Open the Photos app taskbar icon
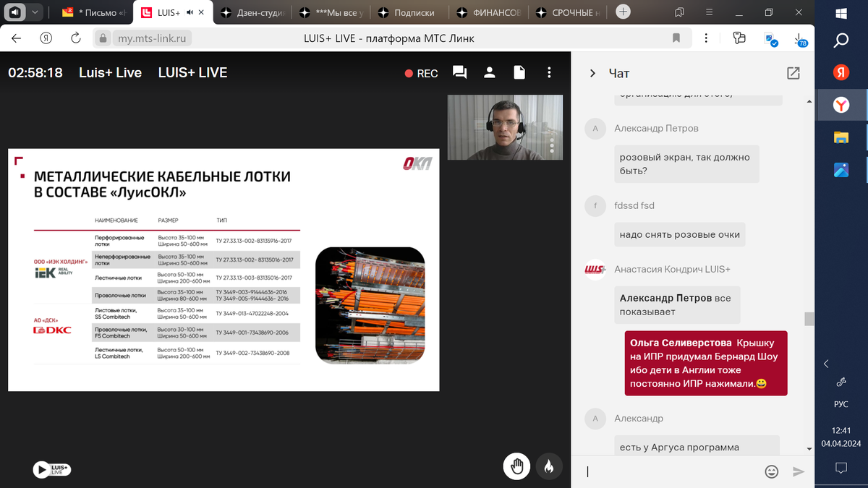This screenshot has height=488, width=868. coord(841,171)
